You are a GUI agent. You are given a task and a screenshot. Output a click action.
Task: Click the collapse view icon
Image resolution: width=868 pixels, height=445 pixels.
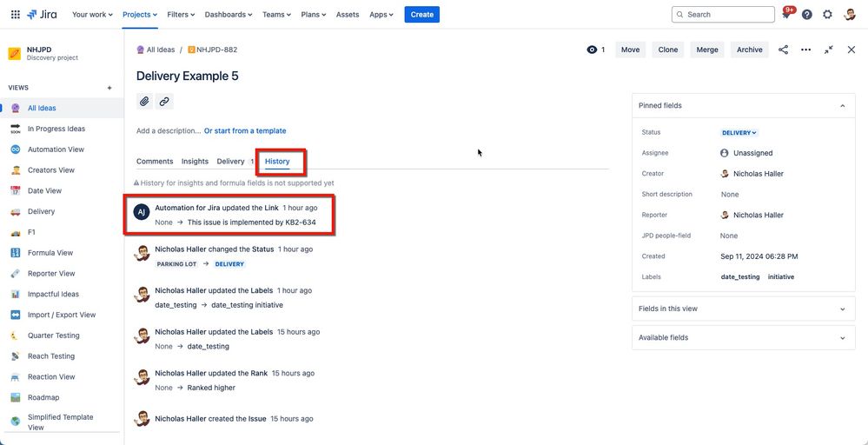(x=829, y=50)
